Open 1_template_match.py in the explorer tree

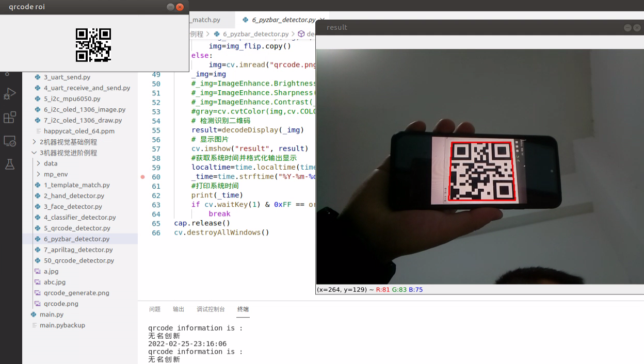(77, 185)
